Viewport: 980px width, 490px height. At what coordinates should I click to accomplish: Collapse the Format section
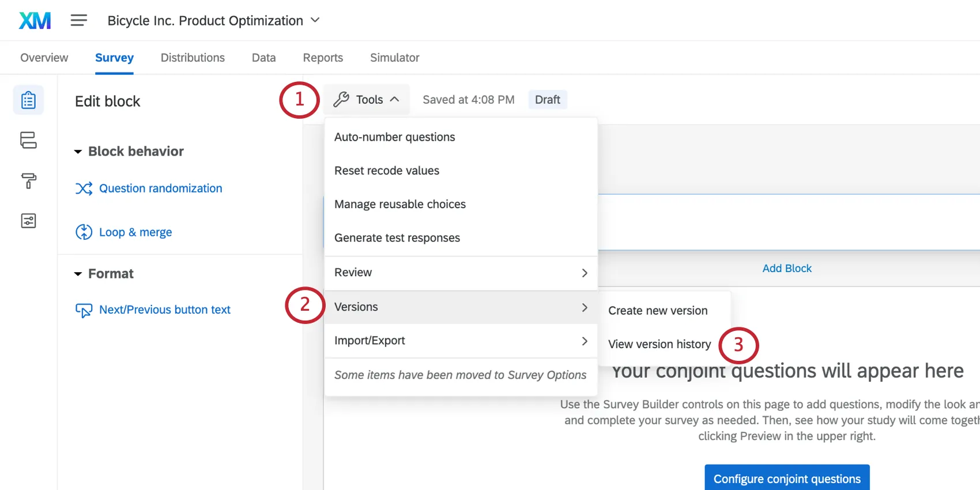pyautogui.click(x=78, y=274)
